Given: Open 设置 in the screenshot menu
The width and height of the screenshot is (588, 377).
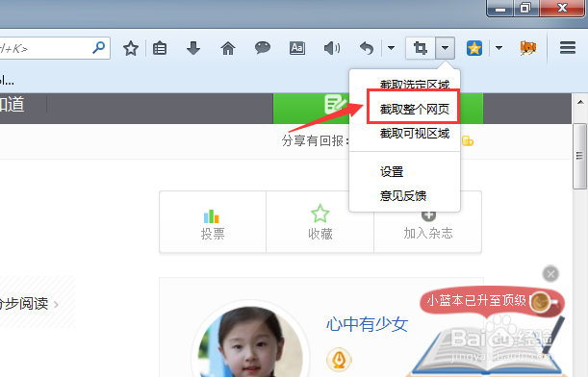Looking at the screenshot, I should (392, 172).
